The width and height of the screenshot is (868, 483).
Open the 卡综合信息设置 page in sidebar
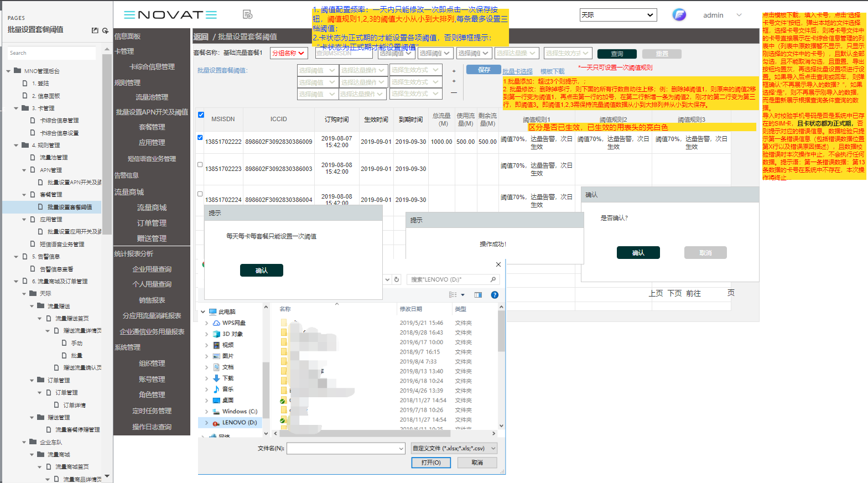(59, 133)
